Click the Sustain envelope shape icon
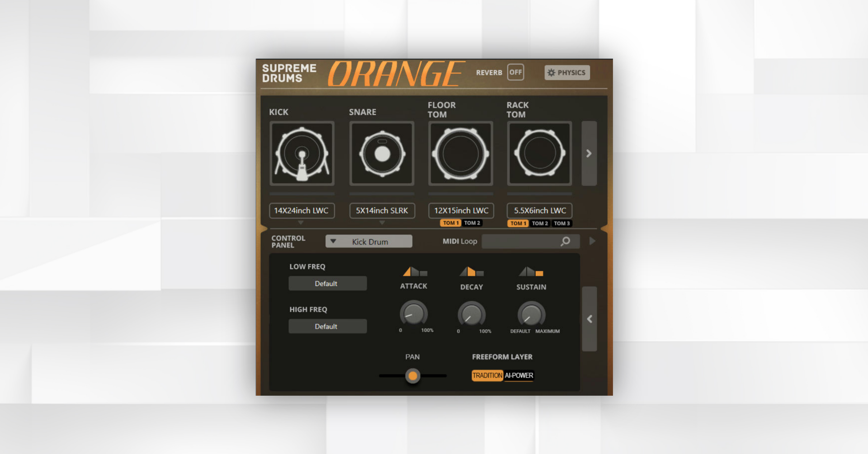The width and height of the screenshot is (868, 454). 531,271
